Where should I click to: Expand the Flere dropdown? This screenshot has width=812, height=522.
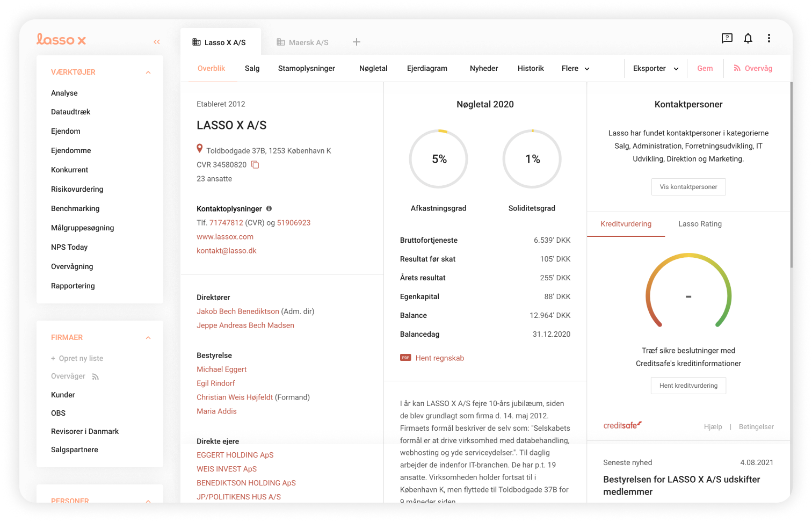click(576, 69)
